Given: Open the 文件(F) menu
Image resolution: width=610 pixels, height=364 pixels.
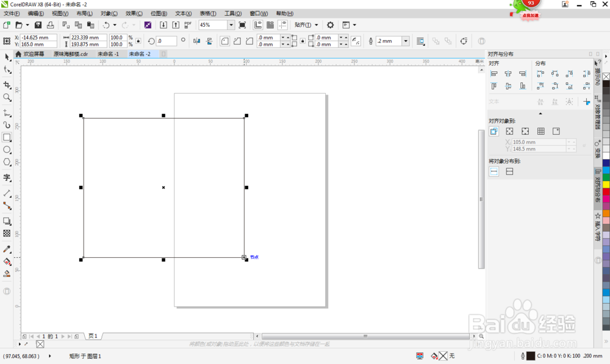Looking at the screenshot, I should pyautogui.click(x=12, y=13).
